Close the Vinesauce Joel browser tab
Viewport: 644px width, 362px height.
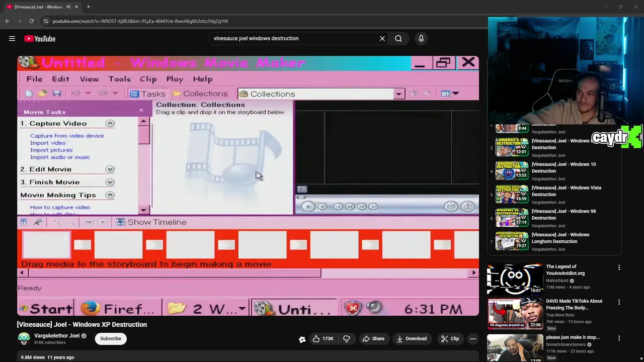pos(76,7)
